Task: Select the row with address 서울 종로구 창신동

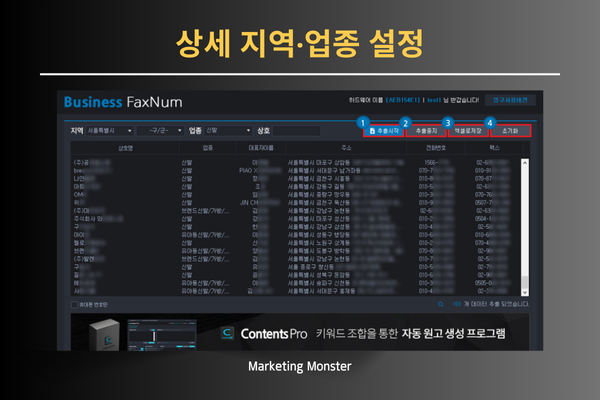Action: [296, 267]
